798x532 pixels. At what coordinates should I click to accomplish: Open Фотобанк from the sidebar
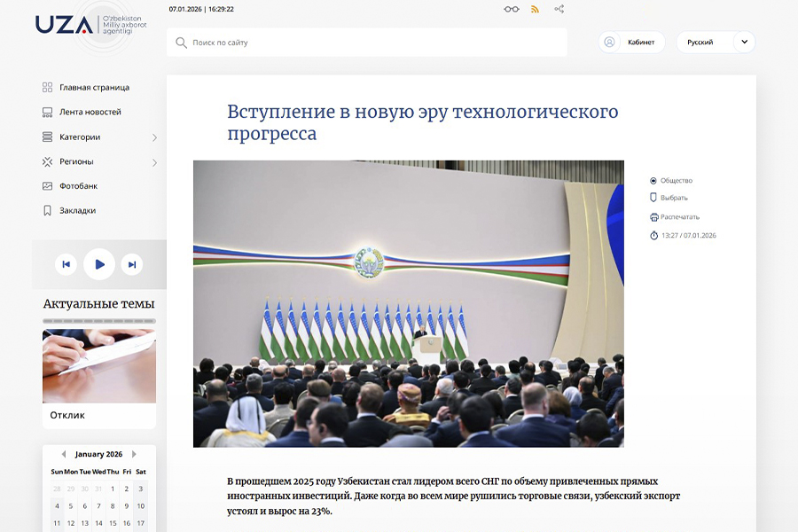pyautogui.click(x=80, y=185)
